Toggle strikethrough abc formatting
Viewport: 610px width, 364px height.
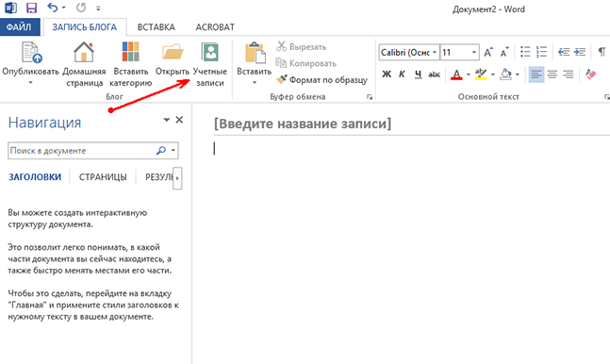[x=434, y=74]
